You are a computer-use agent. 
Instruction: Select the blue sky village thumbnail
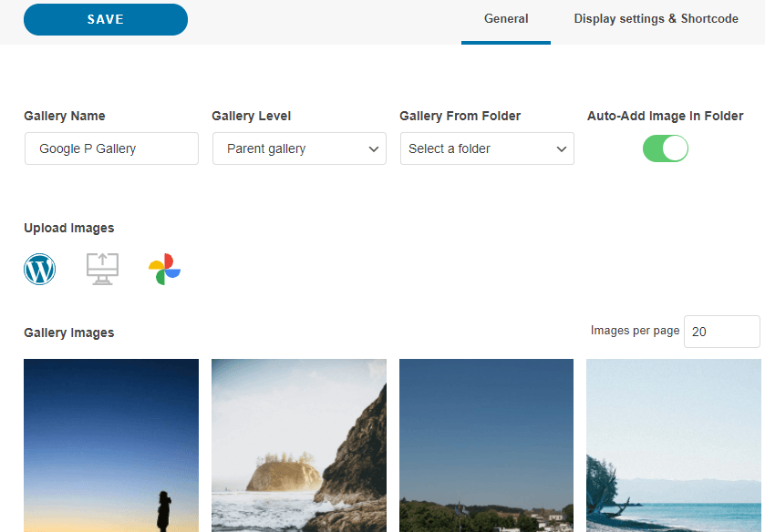tap(486, 445)
